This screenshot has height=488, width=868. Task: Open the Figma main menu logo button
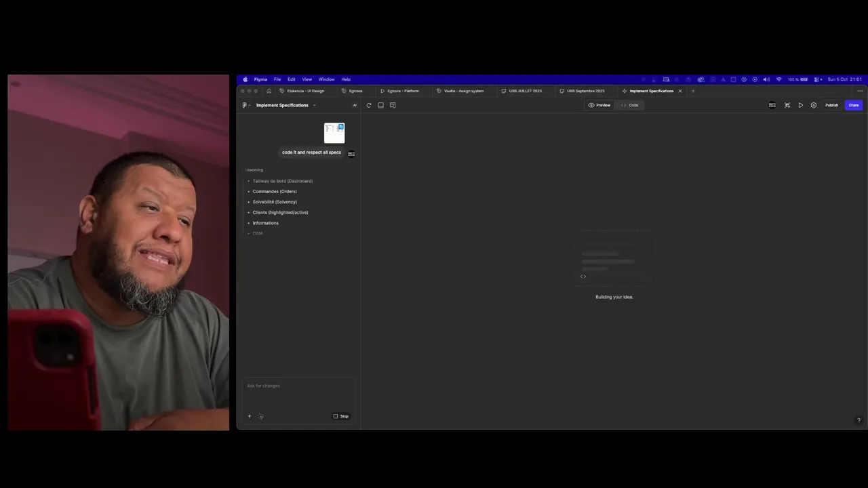click(245, 105)
